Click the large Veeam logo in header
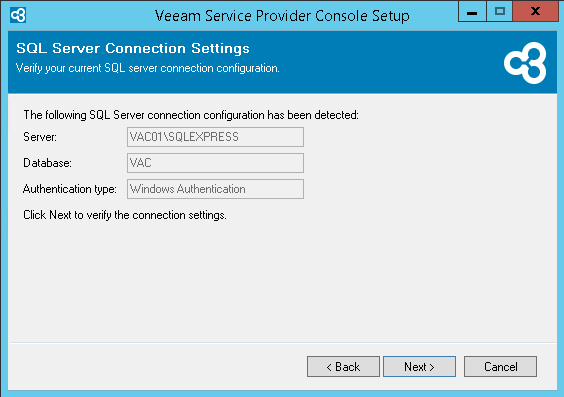 (525, 63)
